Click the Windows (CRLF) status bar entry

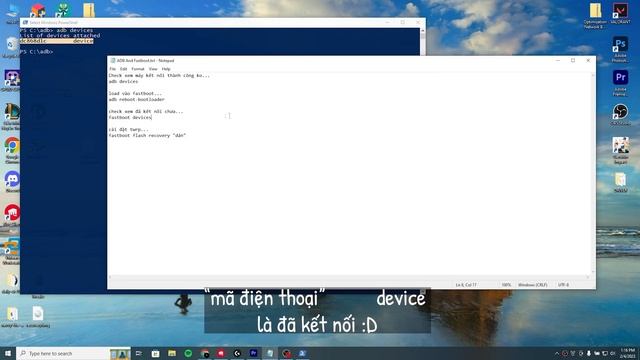533,285
